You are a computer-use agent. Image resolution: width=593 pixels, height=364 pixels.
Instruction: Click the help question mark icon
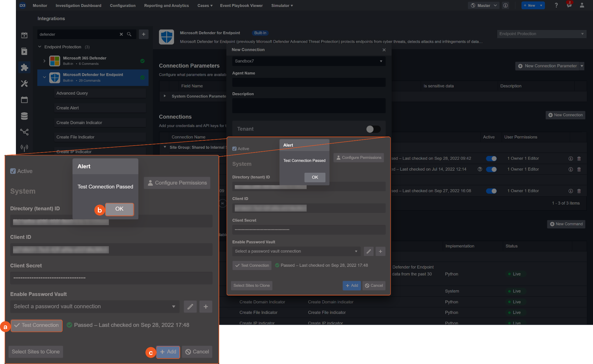pyautogui.click(x=556, y=5)
